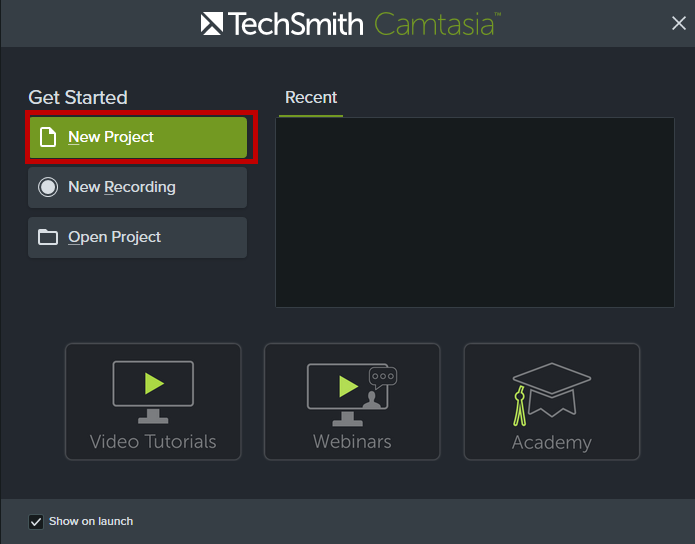Start a New Recording
695x544 pixels.
[137, 187]
